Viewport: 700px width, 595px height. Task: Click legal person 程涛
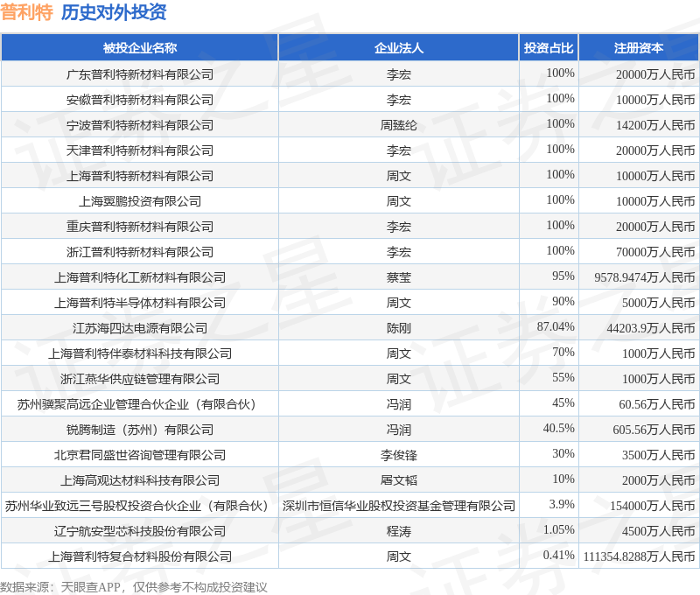point(399,532)
